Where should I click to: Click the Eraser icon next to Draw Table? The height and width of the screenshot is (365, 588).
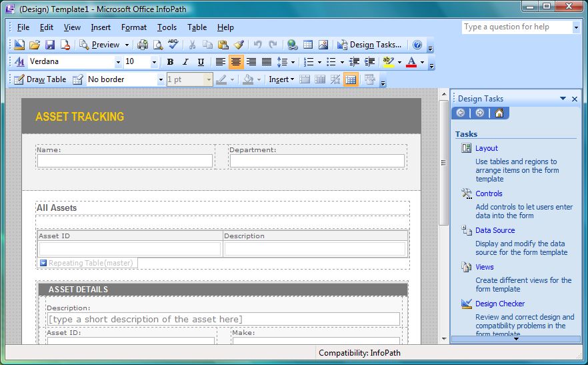pos(77,79)
